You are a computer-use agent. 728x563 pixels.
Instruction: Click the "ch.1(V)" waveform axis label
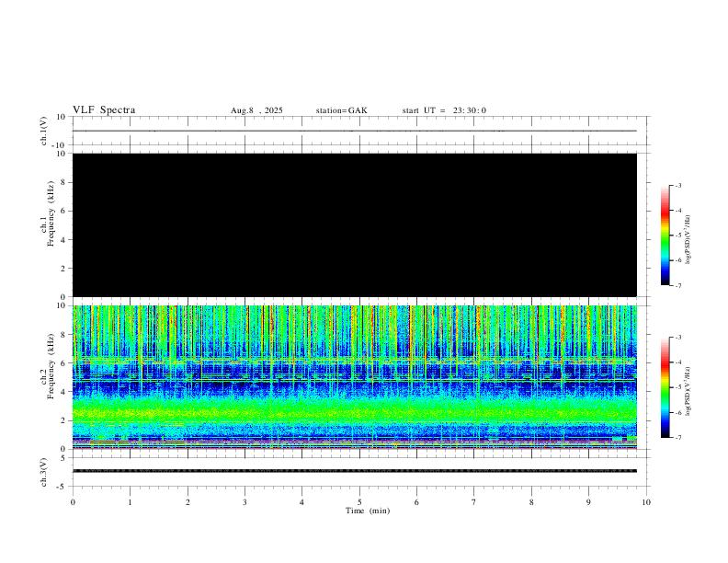43,131
